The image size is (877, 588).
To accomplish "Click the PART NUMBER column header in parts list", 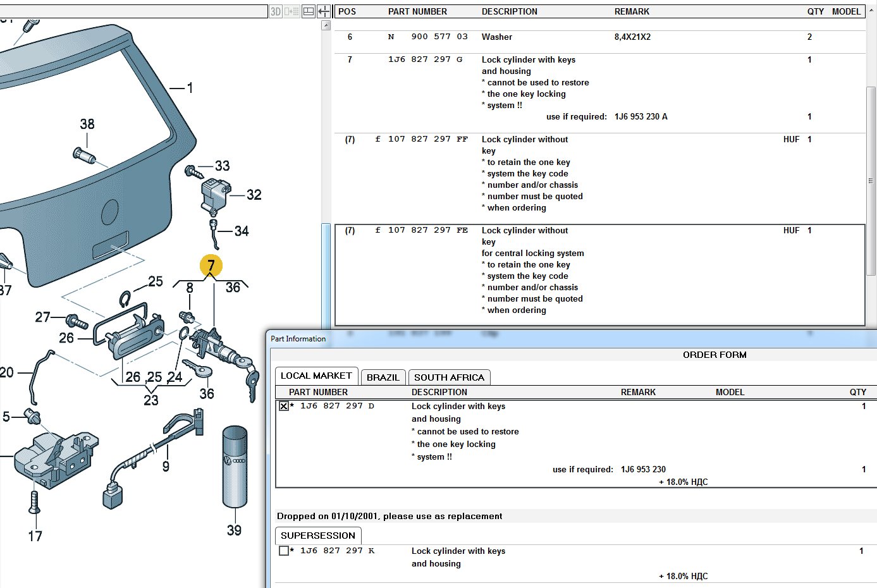I will point(417,11).
